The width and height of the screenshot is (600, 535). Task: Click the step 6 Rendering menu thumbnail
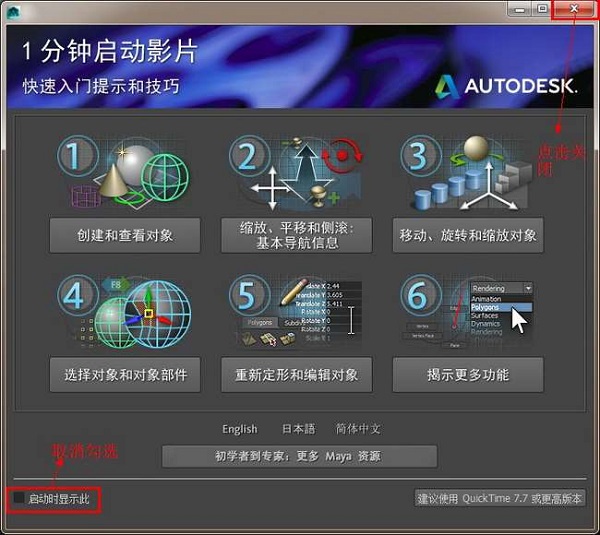pyautogui.click(x=467, y=311)
